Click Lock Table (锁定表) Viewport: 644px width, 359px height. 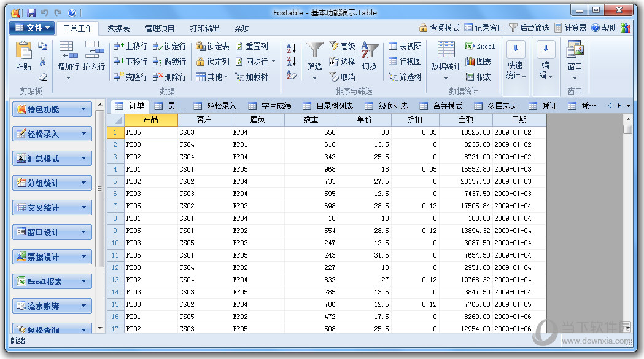point(212,46)
